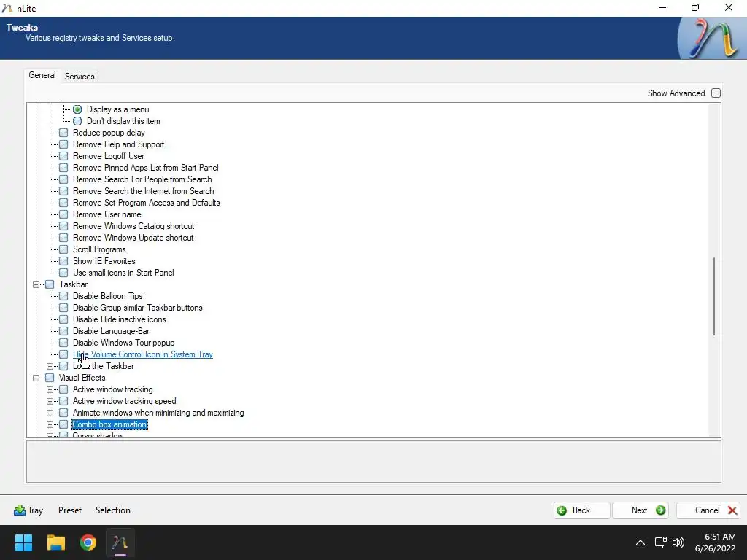Select Display as a menu radio
Screen dimensions: 747x560
pos(77,109)
